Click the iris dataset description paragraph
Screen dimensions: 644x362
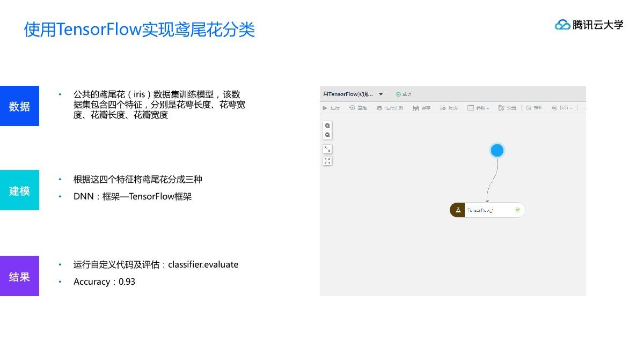(159, 105)
